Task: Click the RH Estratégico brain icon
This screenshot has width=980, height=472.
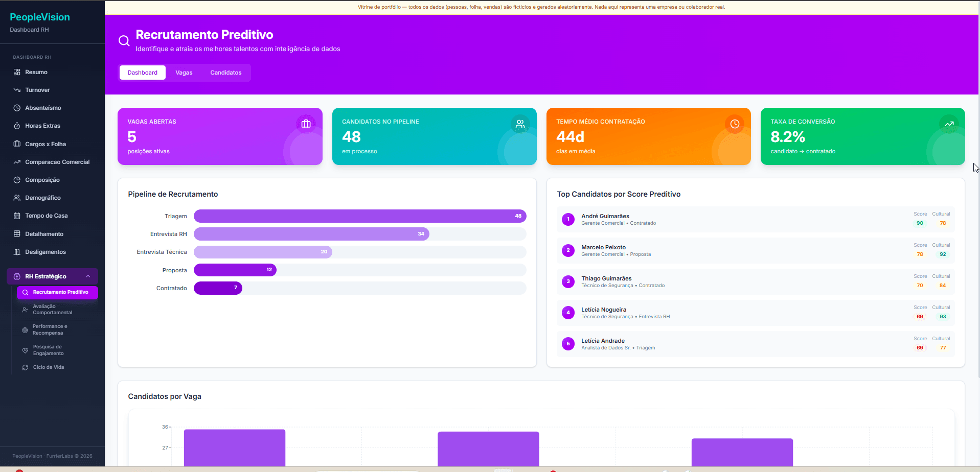Action: tap(17, 276)
